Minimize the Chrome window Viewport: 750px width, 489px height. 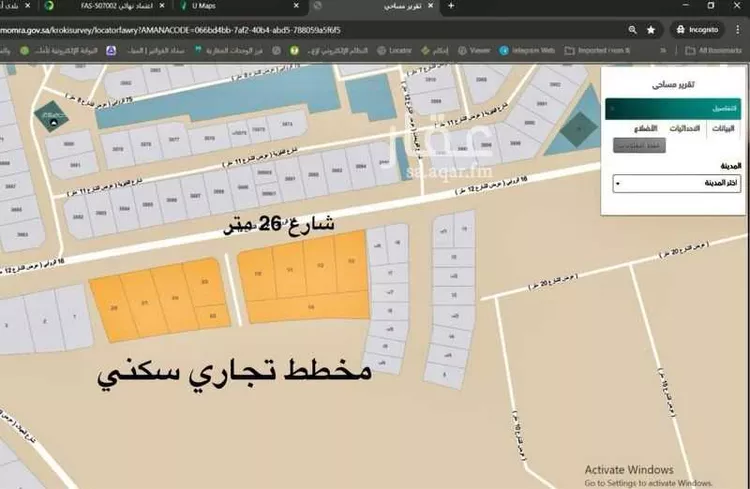686,6
